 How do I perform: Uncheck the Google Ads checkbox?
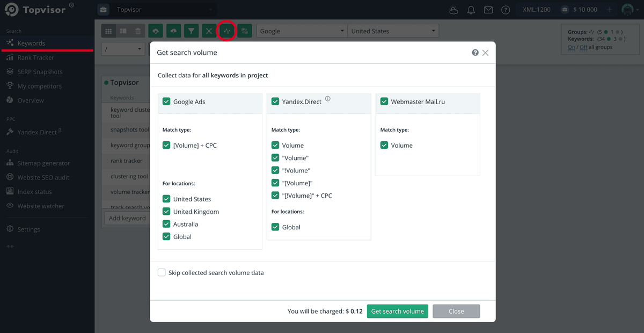[166, 102]
